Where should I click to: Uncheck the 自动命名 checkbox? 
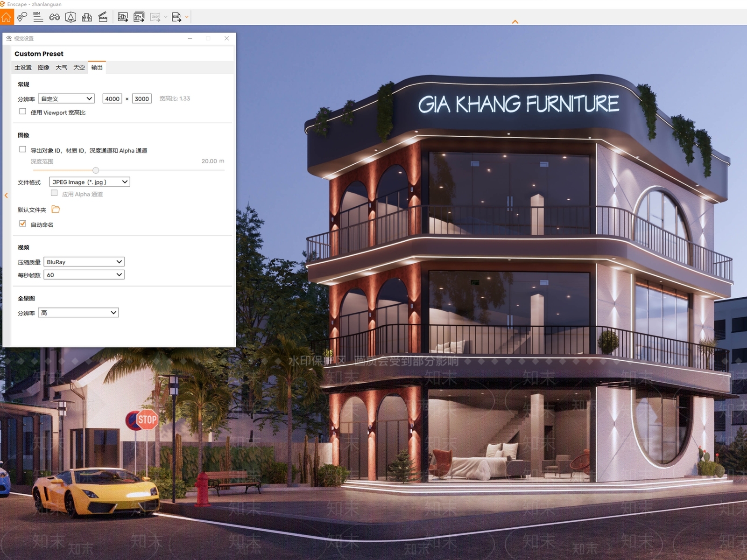tap(22, 224)
